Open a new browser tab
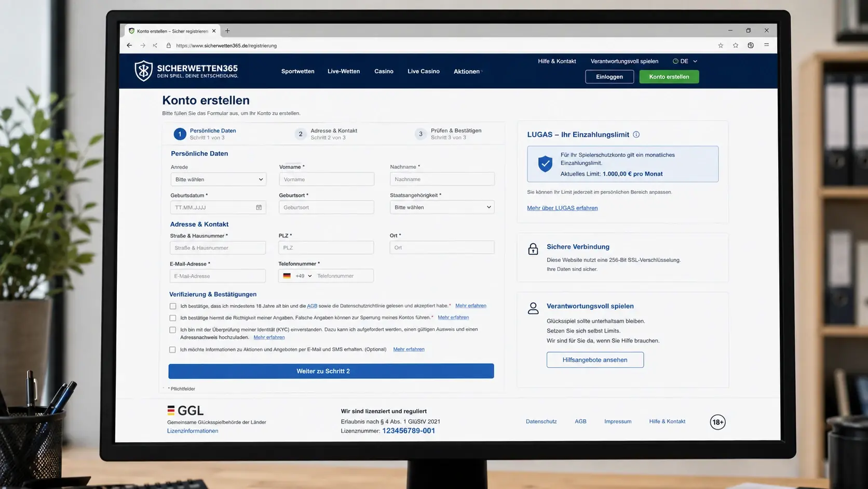The height and width of the screenshot is (489, 868). click(x=227, y=31)
